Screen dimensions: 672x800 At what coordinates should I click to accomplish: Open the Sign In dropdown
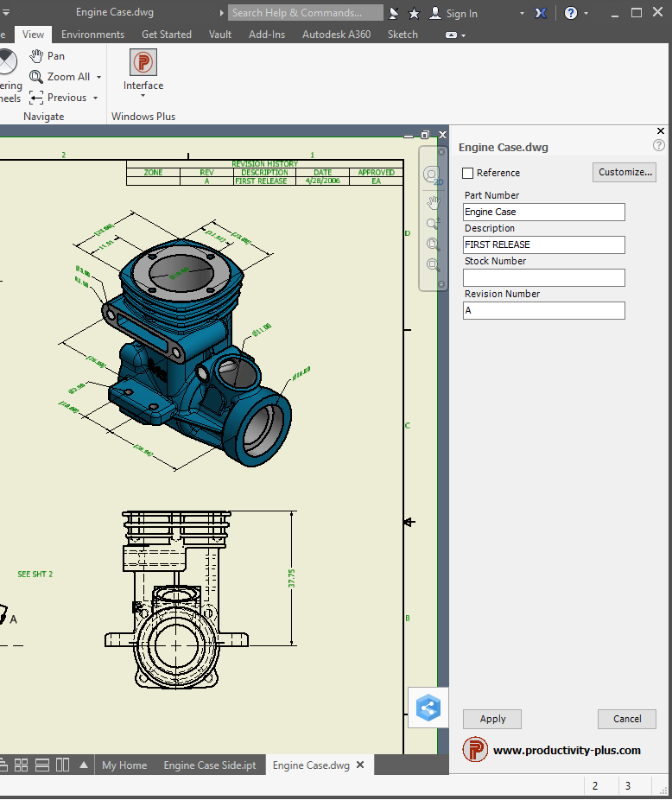coord(522,13)
